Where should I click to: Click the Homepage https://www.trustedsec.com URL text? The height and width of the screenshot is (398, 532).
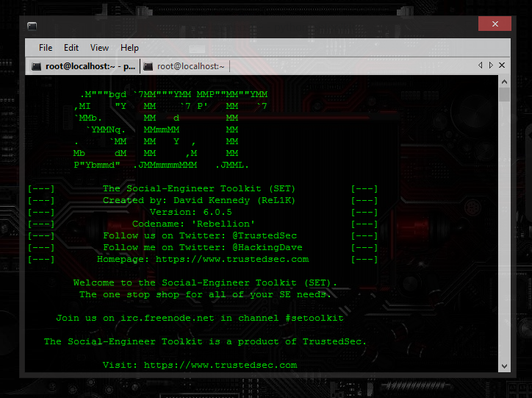pos(232,260)
